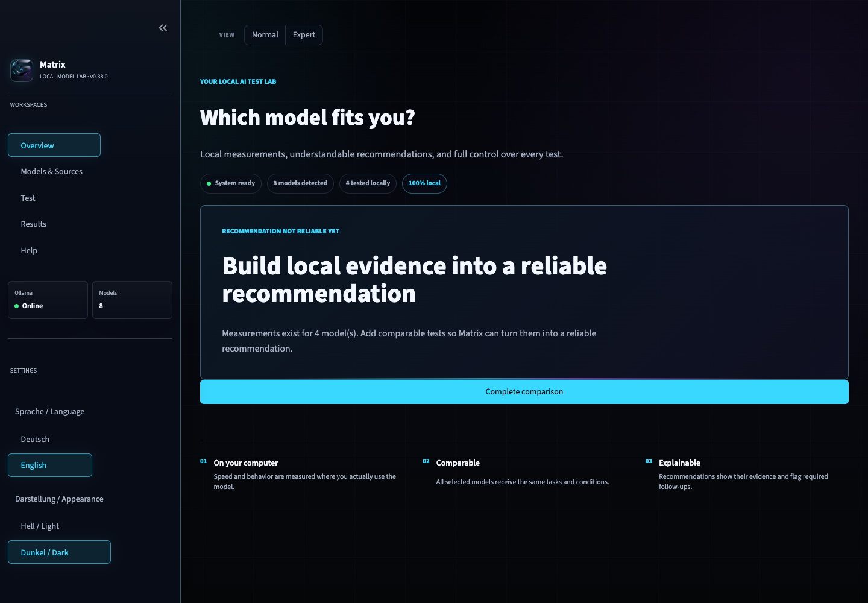Open the Overview workspace

point(54,145)
